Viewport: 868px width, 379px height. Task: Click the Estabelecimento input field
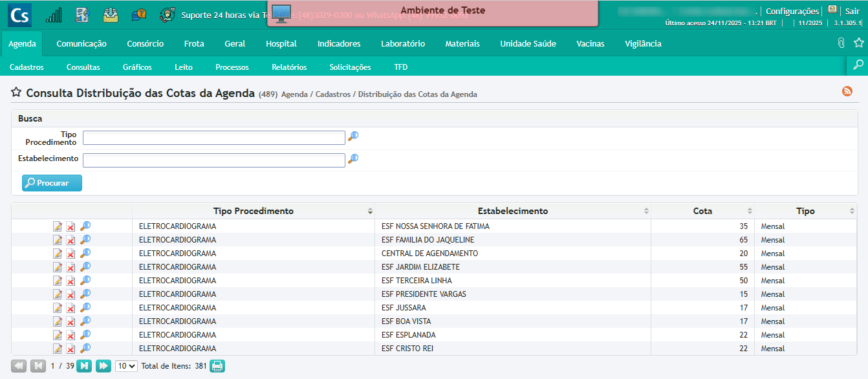(213, 160)
